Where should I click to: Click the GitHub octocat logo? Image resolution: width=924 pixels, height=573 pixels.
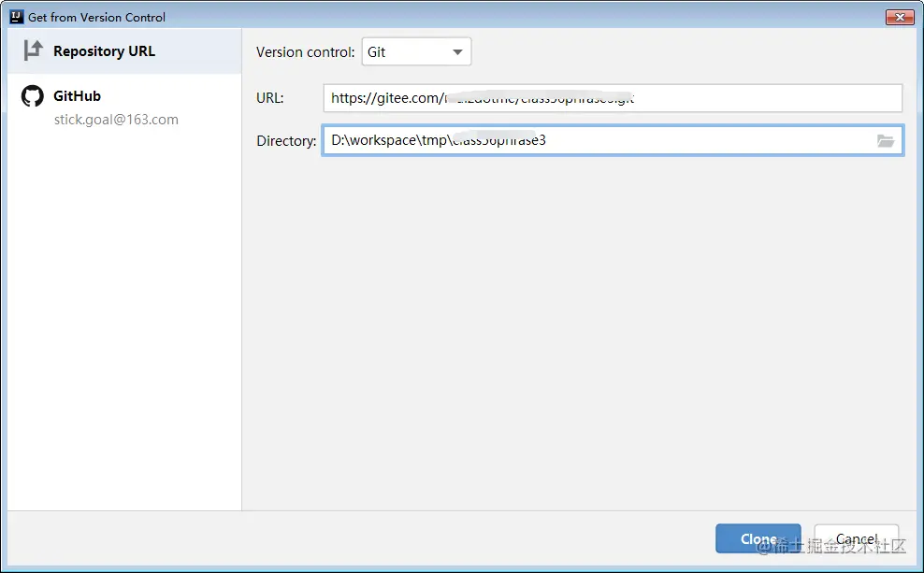(33, 96)
